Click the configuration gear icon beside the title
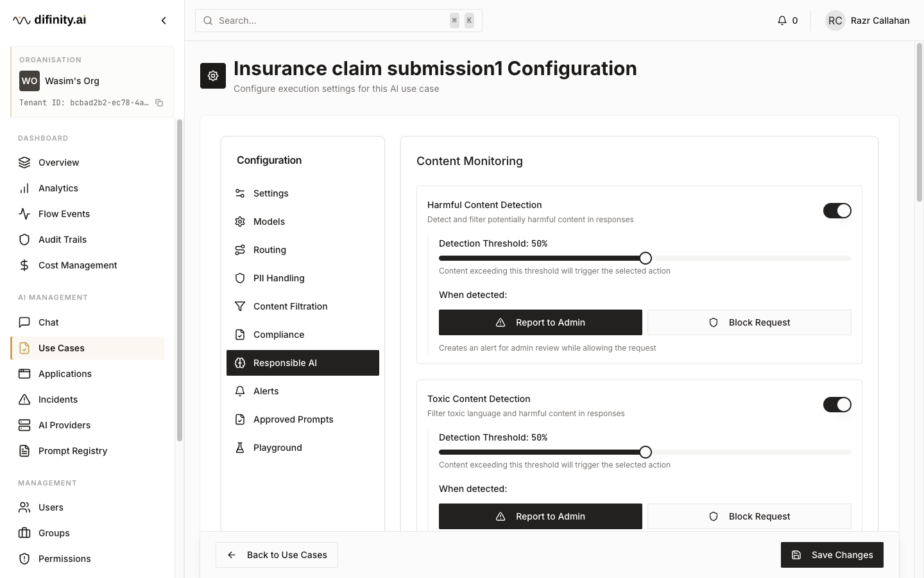Viewport: 924px width, 578px height. tap(213, 76)
